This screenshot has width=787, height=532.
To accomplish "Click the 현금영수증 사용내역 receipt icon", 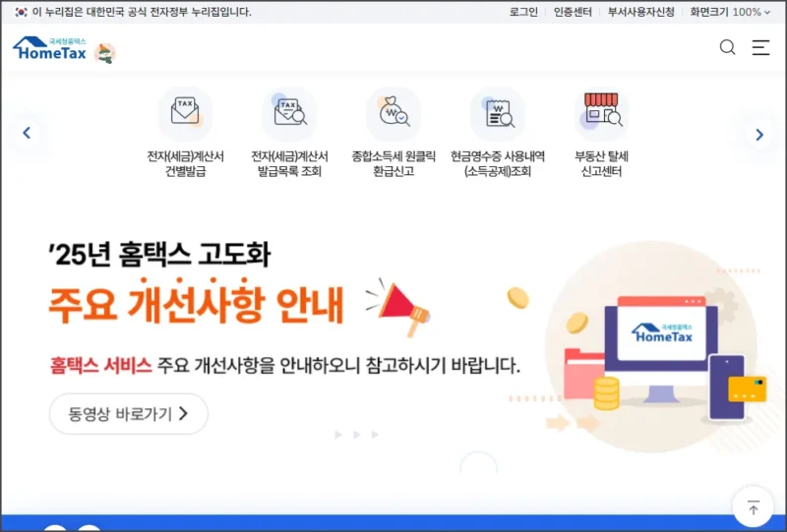I will (x=498, y=113).
